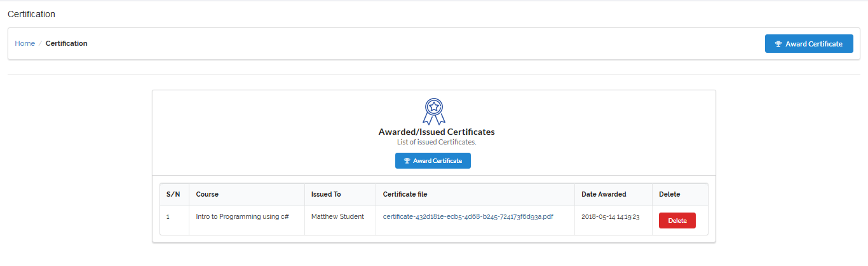Delete the Matthew Student certificate
Viewport: 868px width, 266px height.
pos(677,220)
